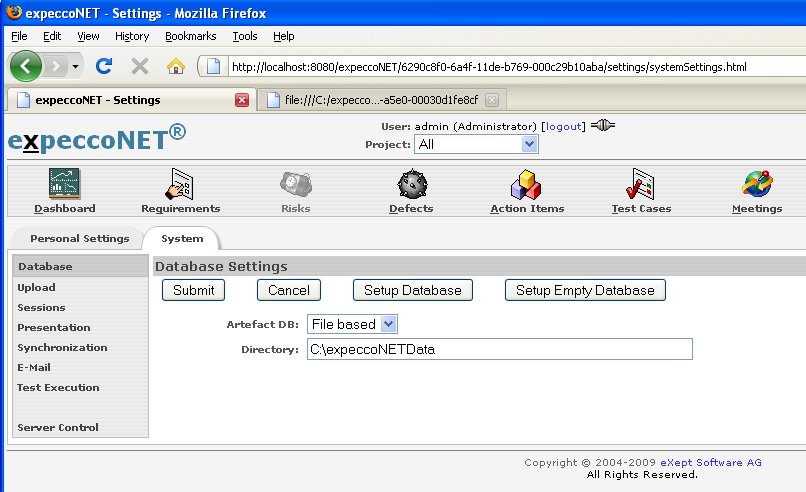Screen dimensions: 806x492
Task: Close the expeccoNET Settings browser tab
Action: tap(241, 100)
